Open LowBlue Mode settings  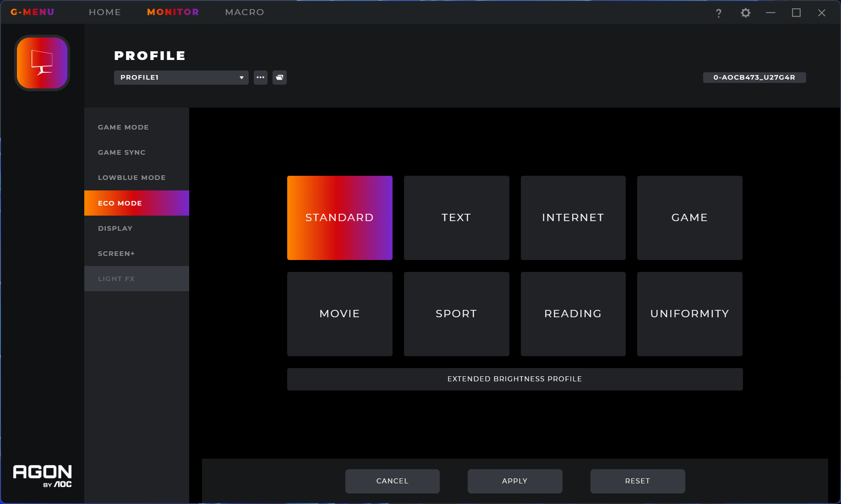point(131,178)
